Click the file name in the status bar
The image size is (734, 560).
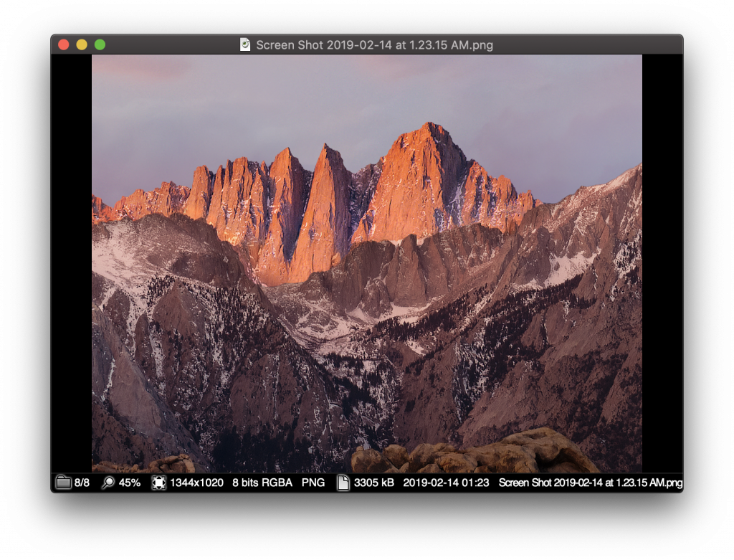[591, 483]
